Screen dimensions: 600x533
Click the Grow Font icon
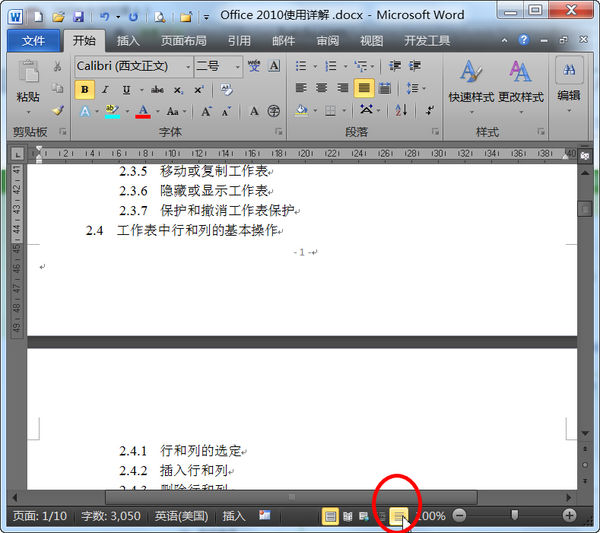(x=206, y=111)
